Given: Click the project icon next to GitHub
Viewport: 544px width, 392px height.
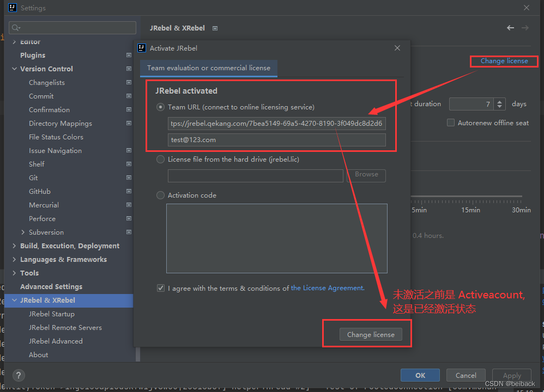Looking at the screenshot, I should 129,191.
